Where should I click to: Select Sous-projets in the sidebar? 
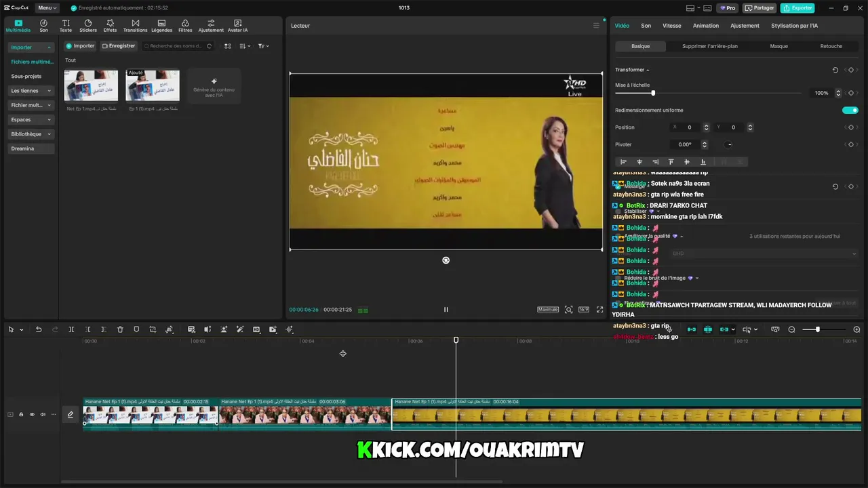click(x=26, y=77)
